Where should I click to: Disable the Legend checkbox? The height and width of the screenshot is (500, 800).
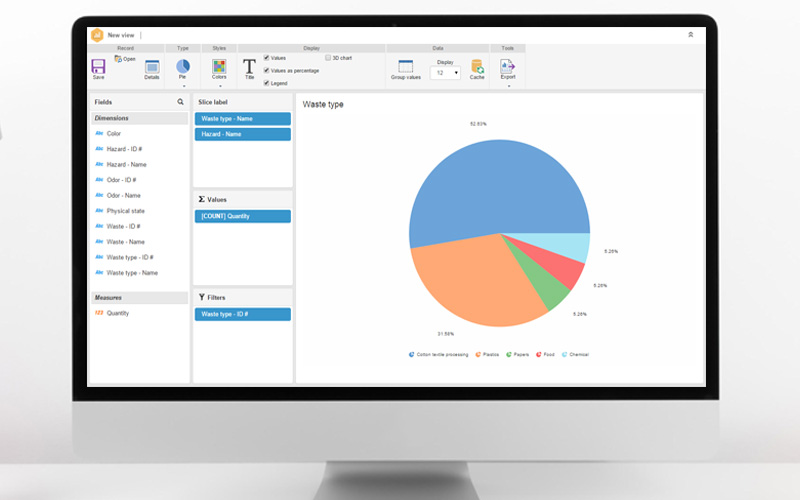click(266, 83)
